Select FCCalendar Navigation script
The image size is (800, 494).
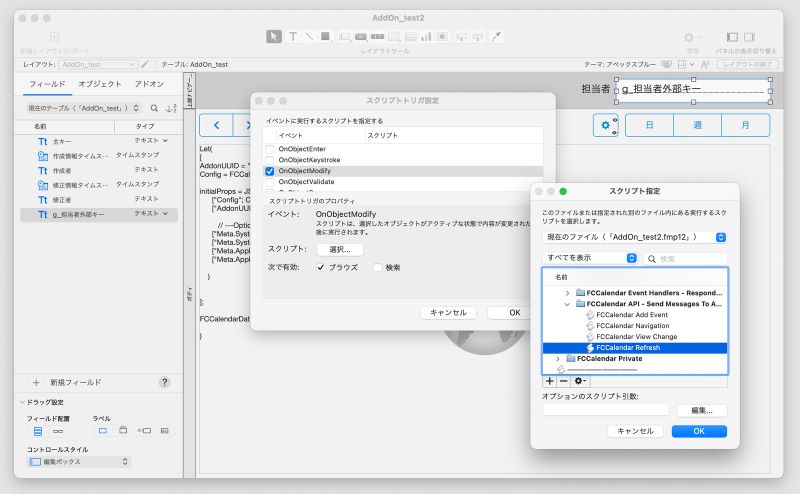point(633,326)
